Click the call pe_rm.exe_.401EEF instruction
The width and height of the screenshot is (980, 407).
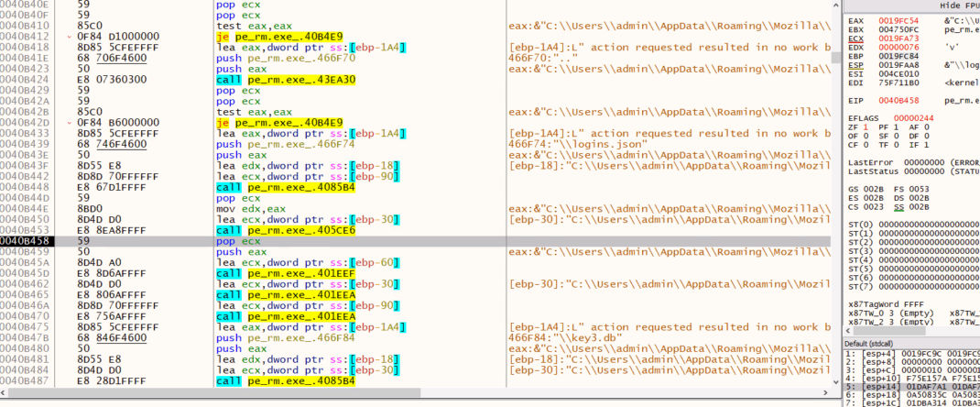pos(286,273)
